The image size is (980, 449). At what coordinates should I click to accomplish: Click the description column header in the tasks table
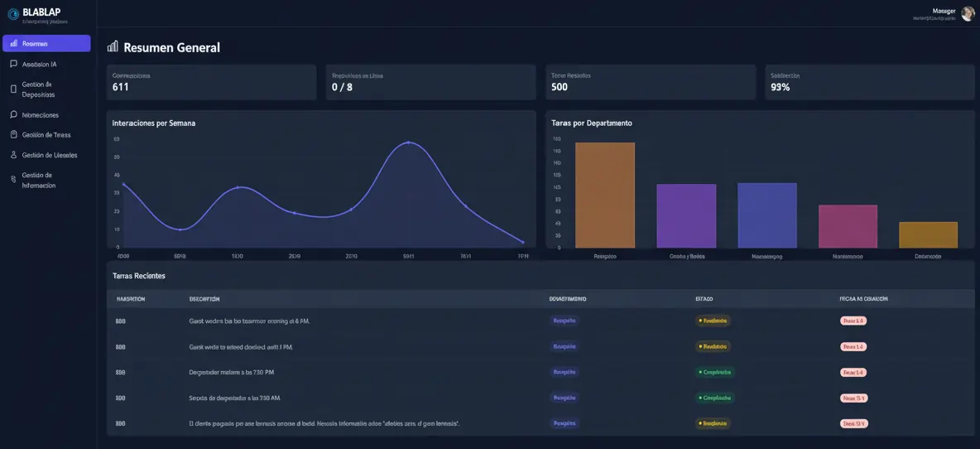(x=204, y=299)
